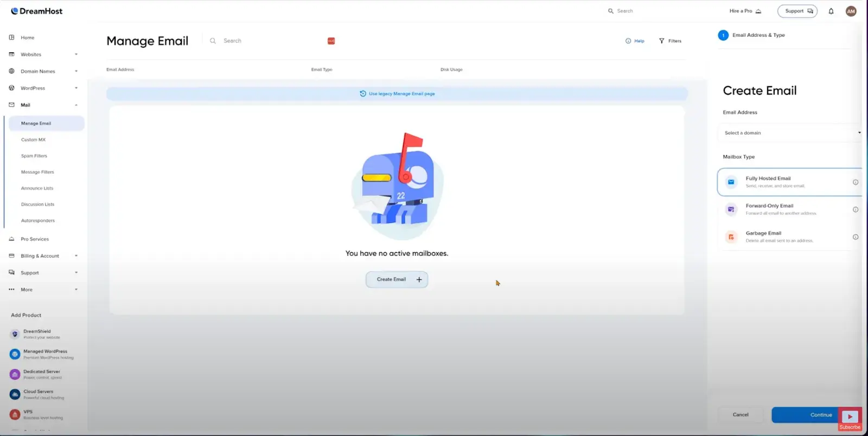Viewport: 868px width, 436px height.
Task: Open Autoresponders page
Action: (38, 221)
